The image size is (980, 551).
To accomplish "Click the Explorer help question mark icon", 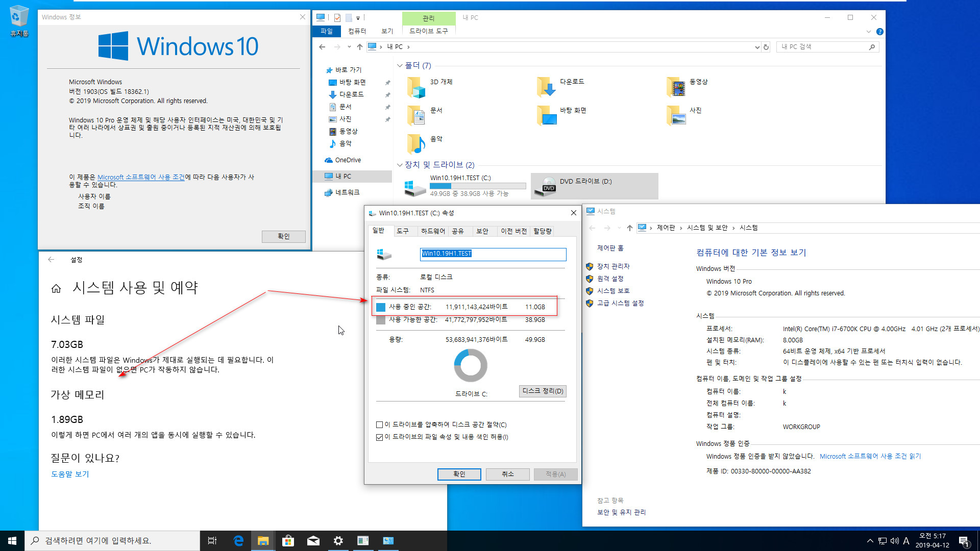I will pyautogui.click(x=880, y=32).
